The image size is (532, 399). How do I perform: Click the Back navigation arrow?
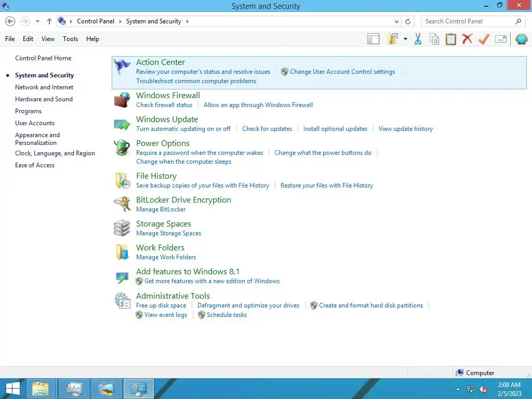tap(10, 21)
